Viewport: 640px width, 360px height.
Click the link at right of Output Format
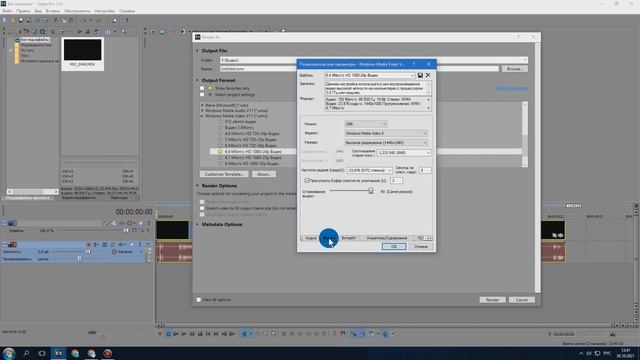coord(512,89)
